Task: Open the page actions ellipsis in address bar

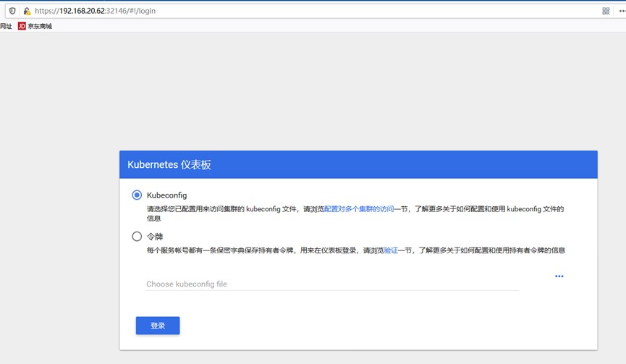Action: (622, 11)
